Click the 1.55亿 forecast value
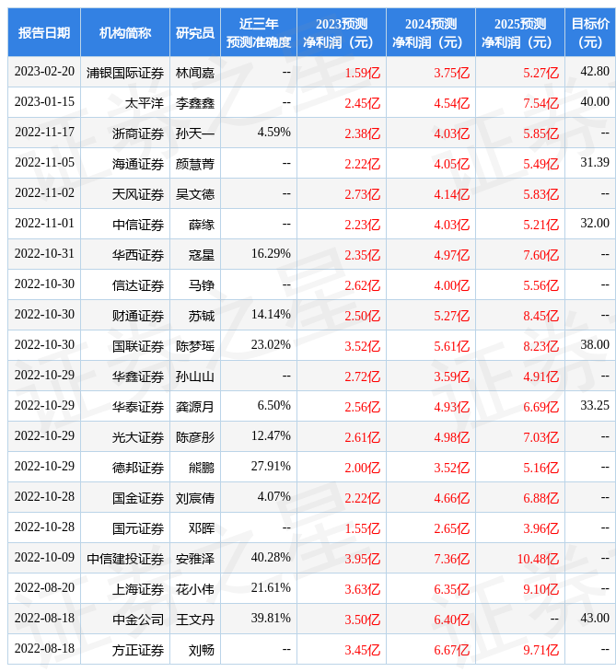Screen dimensions: 616x672 point(363,529)
